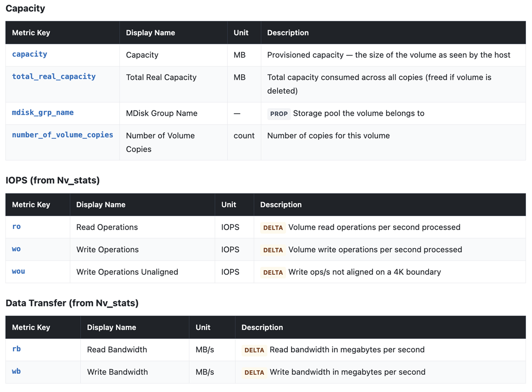Select the wou metric key link
Screen dimensions: 532x392
pyautogui.click(x=18, y=271)
